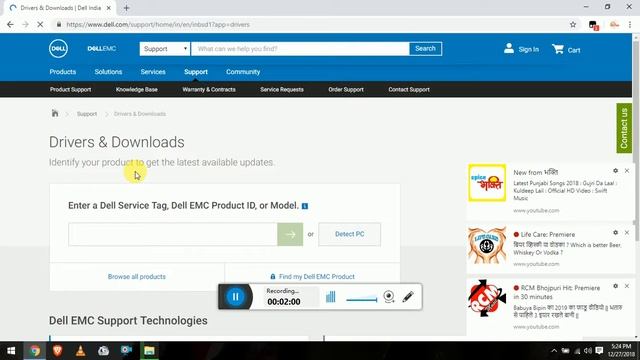
Task: Open the Products menu
Action: (62, 72)
